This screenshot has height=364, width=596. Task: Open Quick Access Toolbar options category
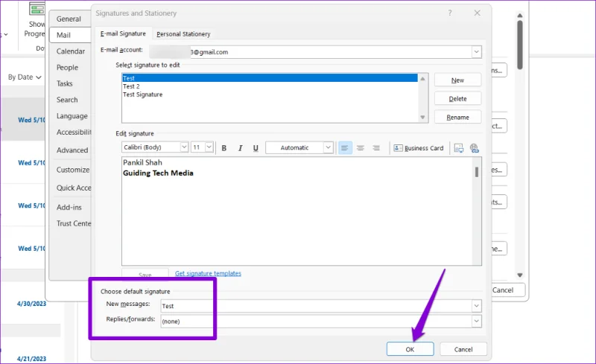click(74, 188)
